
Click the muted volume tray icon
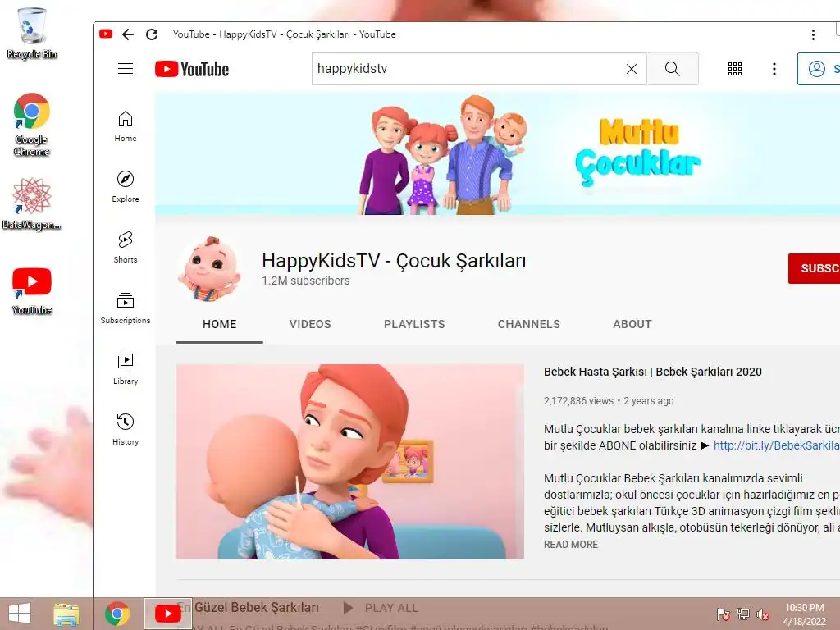tap(763, 614)
